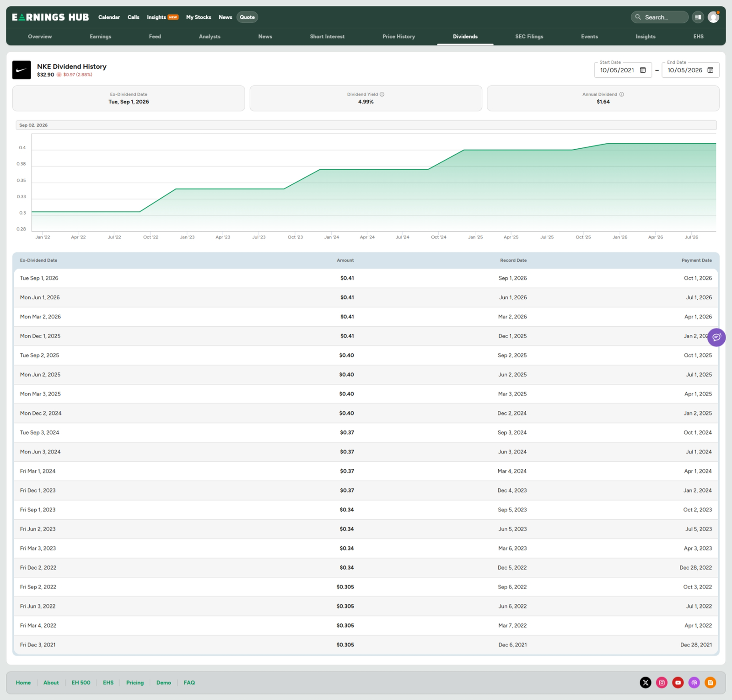Open the YouTube social icon
Image resolution: width=732 pixels, height=700 pixels.
[x=678, y=683]
